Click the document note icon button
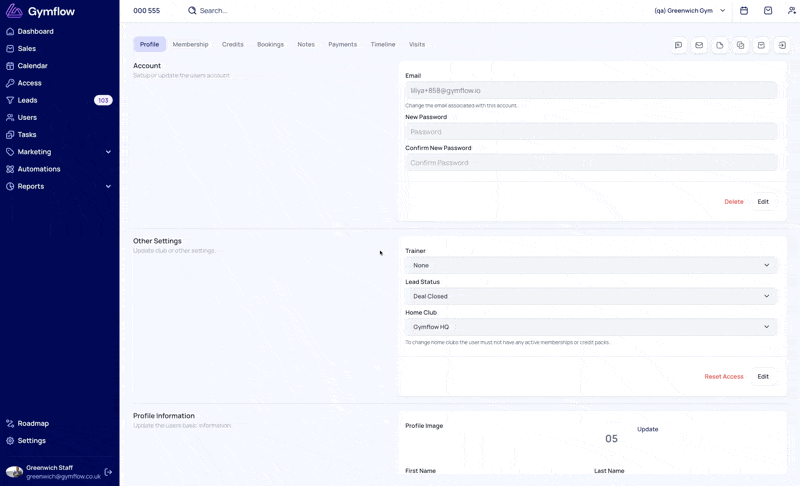 click(x=720, y=45)
